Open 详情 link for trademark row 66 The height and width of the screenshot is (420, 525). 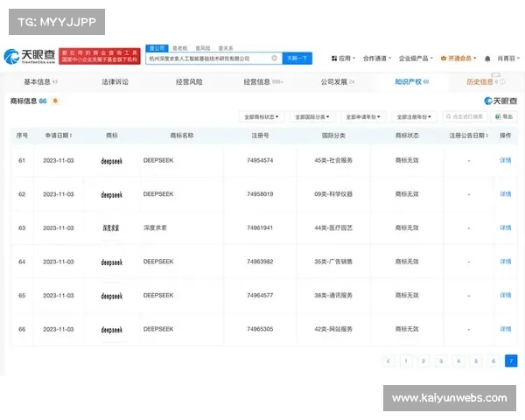pyautogui.click(x=505, y=329)
